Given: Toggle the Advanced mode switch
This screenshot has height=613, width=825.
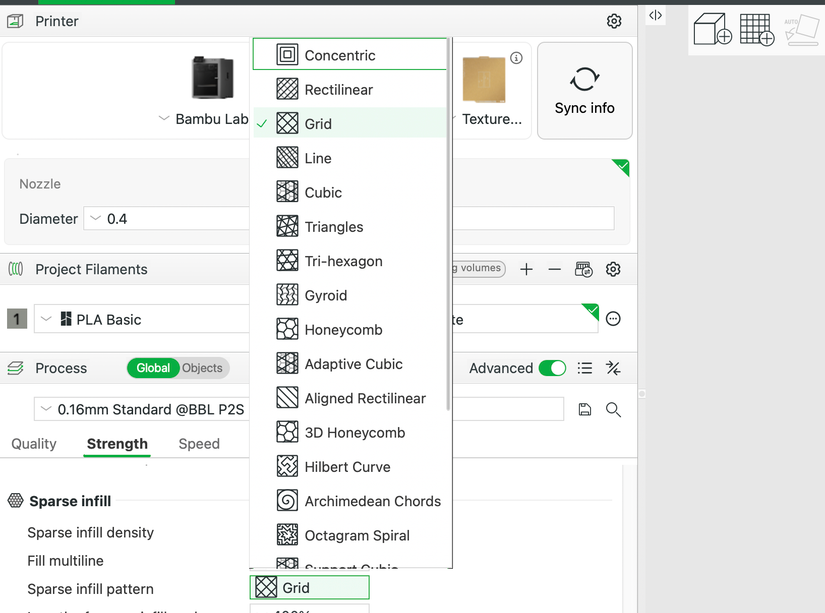Looking at the screenshot, I should click(x=552, y=368).
